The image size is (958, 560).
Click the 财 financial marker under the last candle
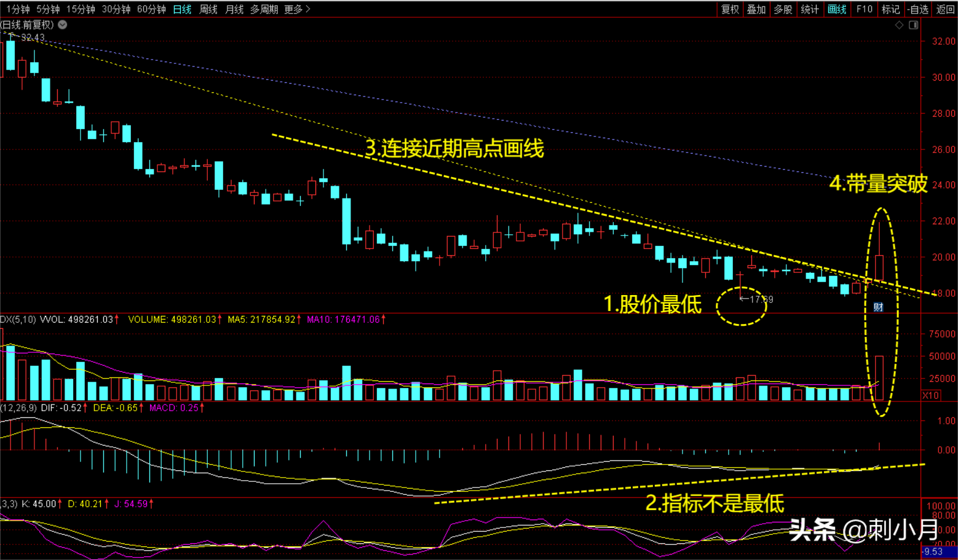[879, 307]
